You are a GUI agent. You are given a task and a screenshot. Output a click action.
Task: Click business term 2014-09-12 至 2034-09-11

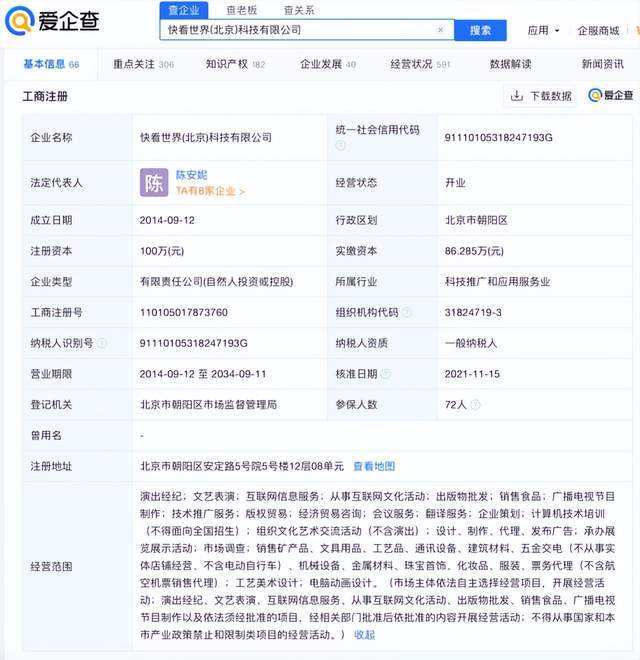coord(203,374)
